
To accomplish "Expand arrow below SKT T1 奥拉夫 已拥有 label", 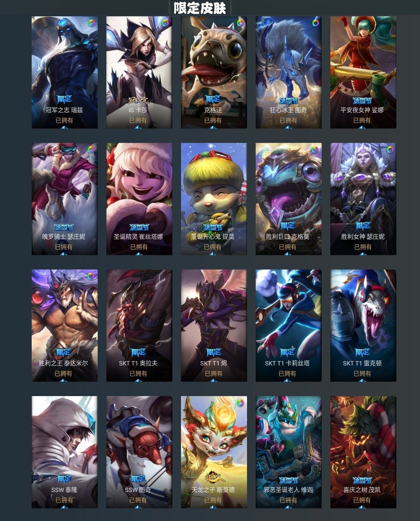I will pos(138,380).
